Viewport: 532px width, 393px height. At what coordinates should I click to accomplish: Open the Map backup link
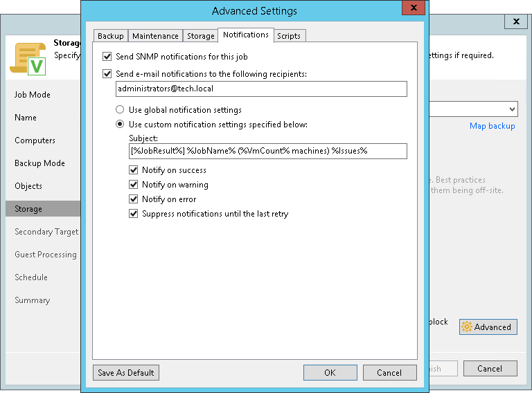point(493,126)
